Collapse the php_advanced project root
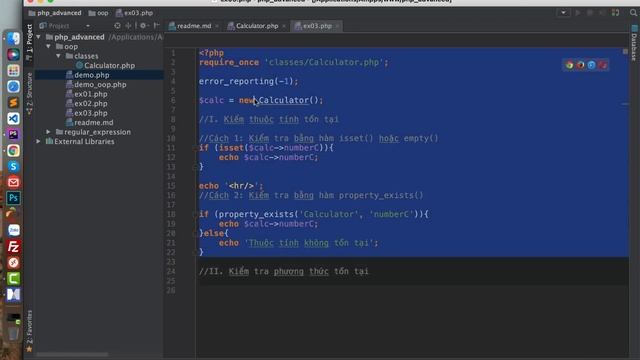Viewport: 640px width, 360px height. coord(39,37)
